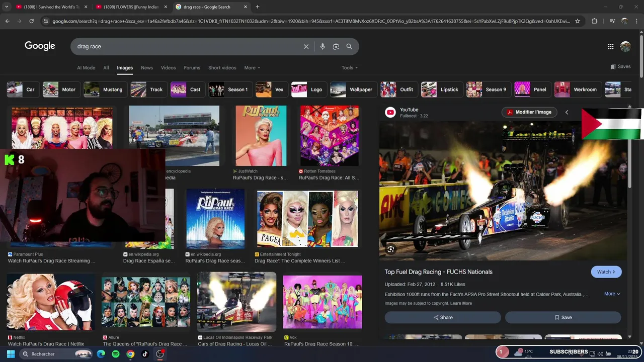Close the 'I Survived the World's' tab
The height and width of the screenshot is (362, 644).
pos(86,7)
